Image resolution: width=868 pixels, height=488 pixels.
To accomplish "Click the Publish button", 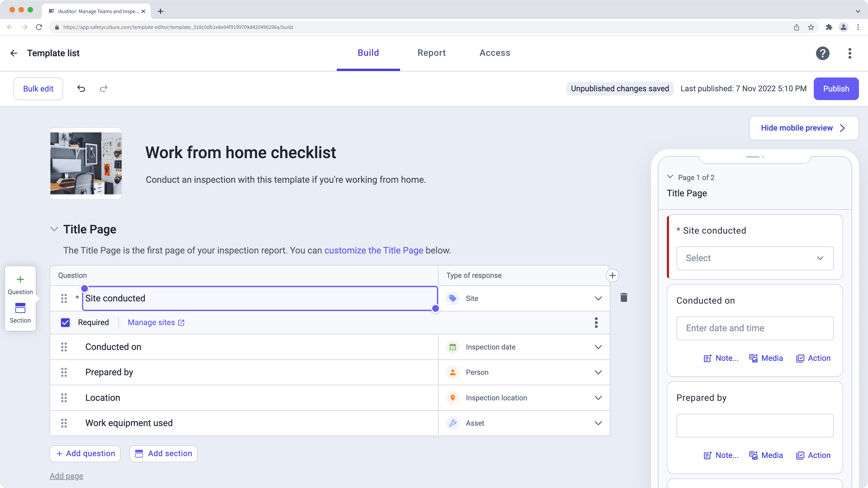I will point(836,89).
